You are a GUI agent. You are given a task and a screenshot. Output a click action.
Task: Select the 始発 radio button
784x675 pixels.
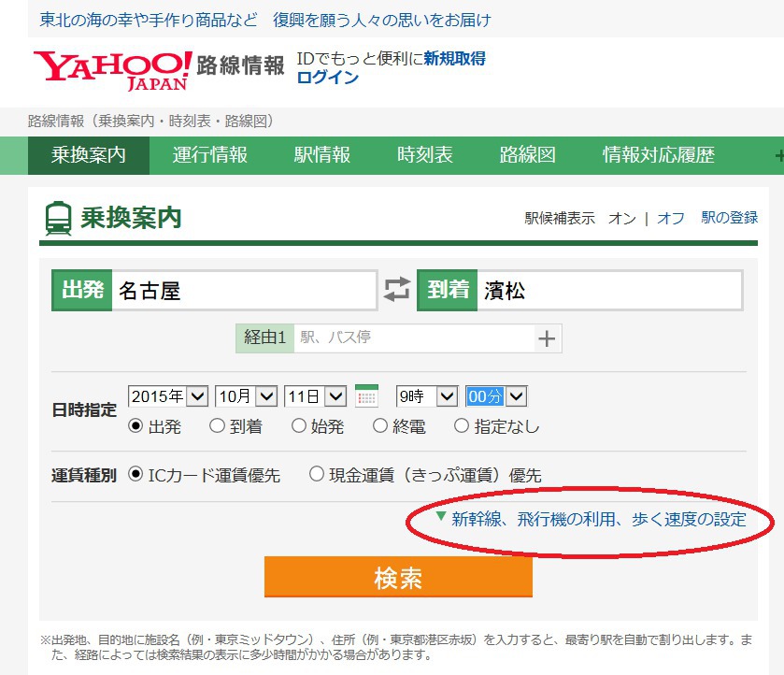[x=298, y=425]
